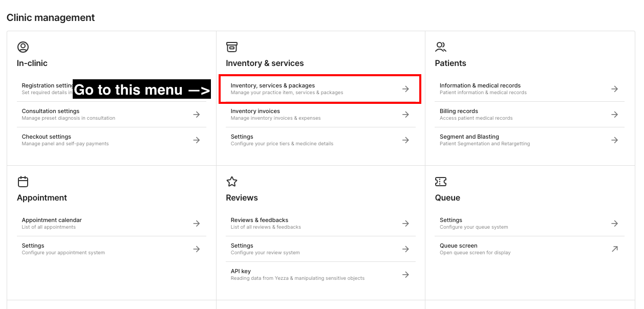Click arrow beside Segment and Blasting

[615, 140]
